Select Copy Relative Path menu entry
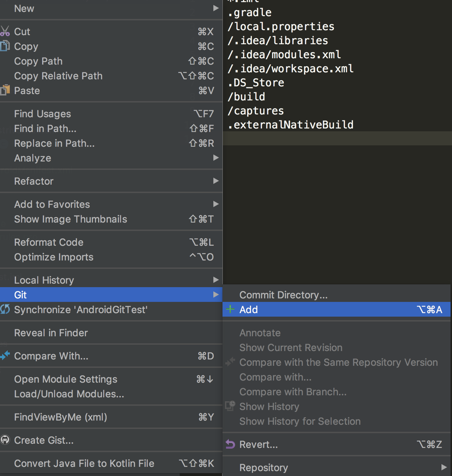This screenshot has height=476, width=452. click(x=58, y=76)
